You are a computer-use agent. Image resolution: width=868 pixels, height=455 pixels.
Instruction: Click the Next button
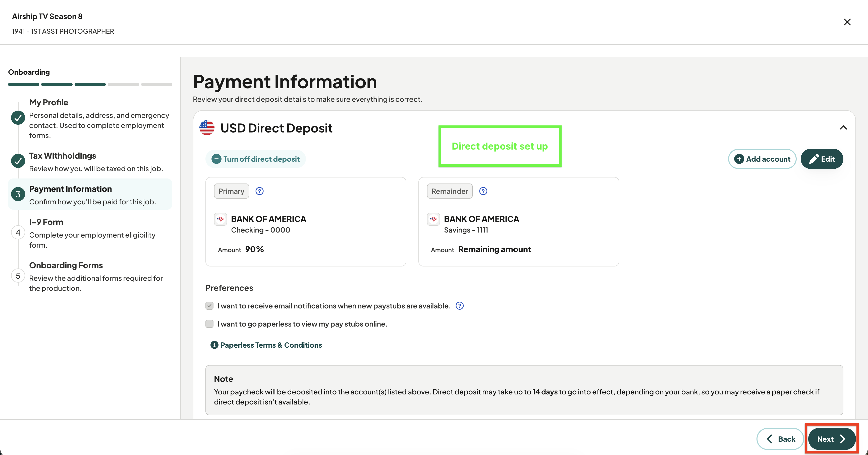(832, 439)
